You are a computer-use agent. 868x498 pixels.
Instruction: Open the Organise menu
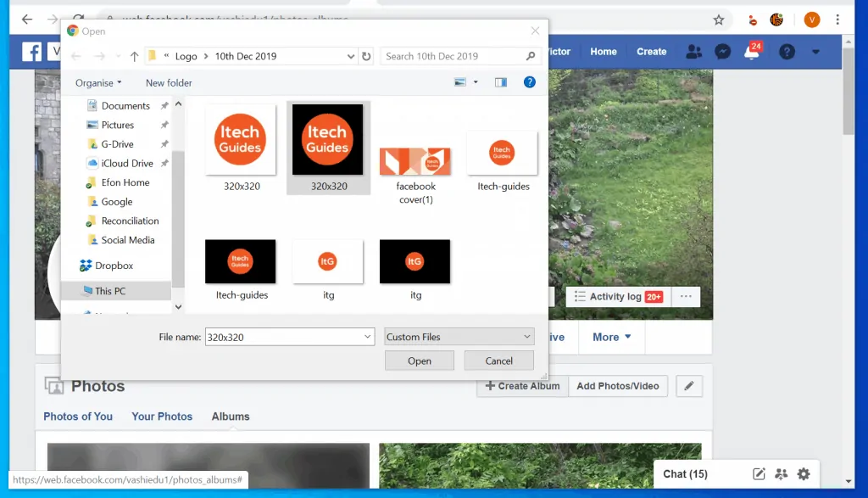(x=96, y=82)
